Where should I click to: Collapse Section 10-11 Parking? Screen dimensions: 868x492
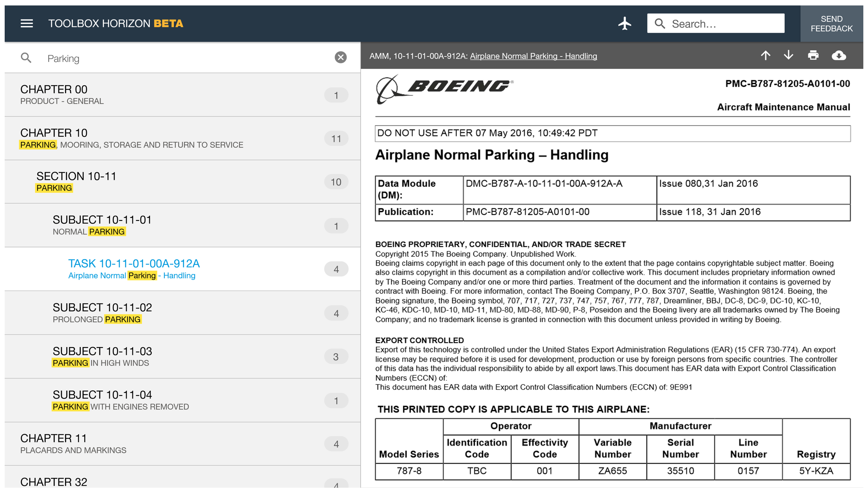[182, 182]
